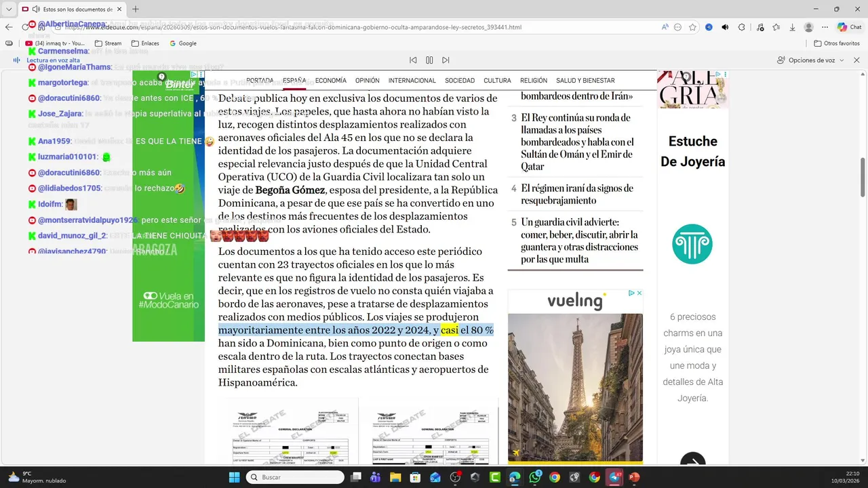Open the 'Estuche De Joyería' ad heading
868x488 pixels.
pos(693,151)
